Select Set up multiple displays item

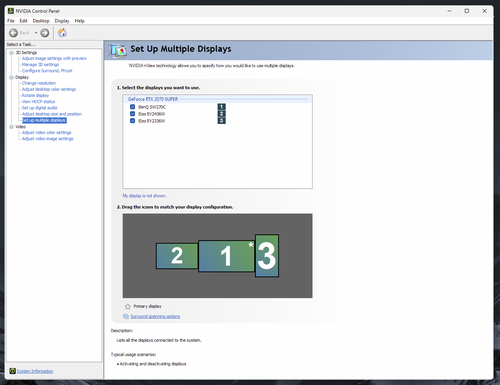[44, 120]
